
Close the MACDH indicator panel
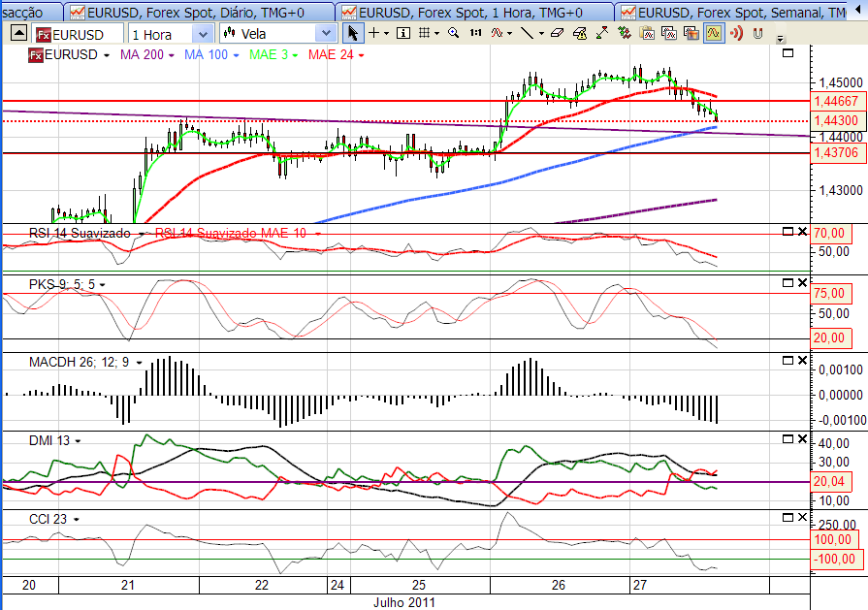coord(802,360)
